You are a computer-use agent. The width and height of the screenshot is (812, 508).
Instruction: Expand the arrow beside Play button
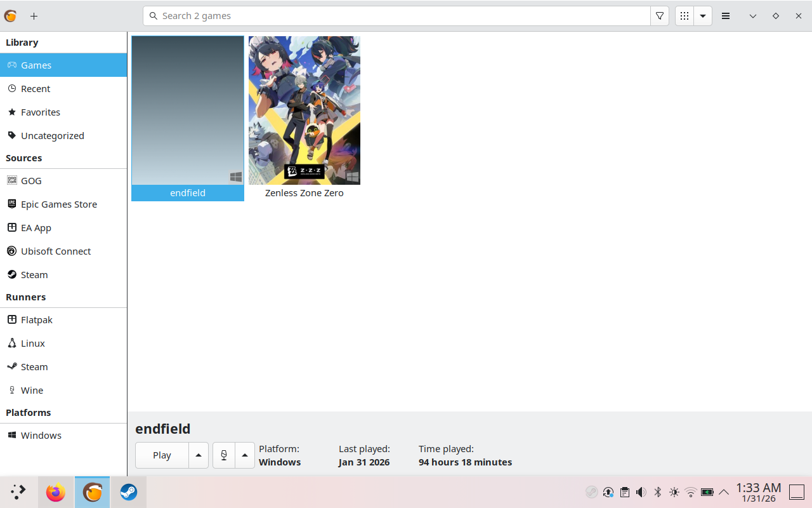199,455
